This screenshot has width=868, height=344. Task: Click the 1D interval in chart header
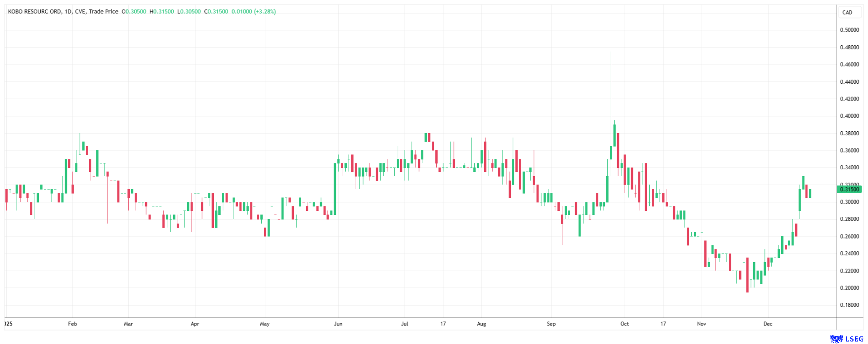(x=68, y=11)
